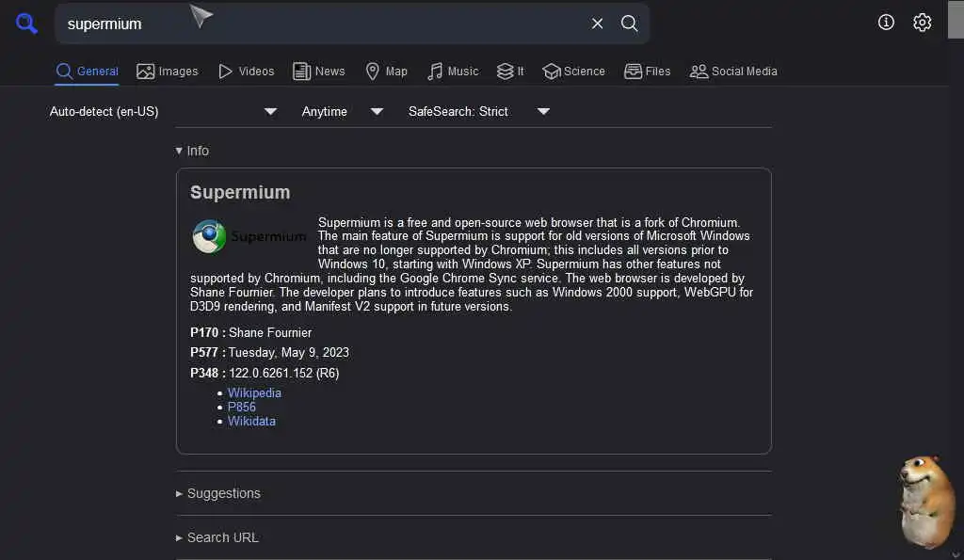The width and height of the screenshot is (964, 560).
Task: Click the 122.0.6261.152 (R6) version text
Action: tap(283, 373)
